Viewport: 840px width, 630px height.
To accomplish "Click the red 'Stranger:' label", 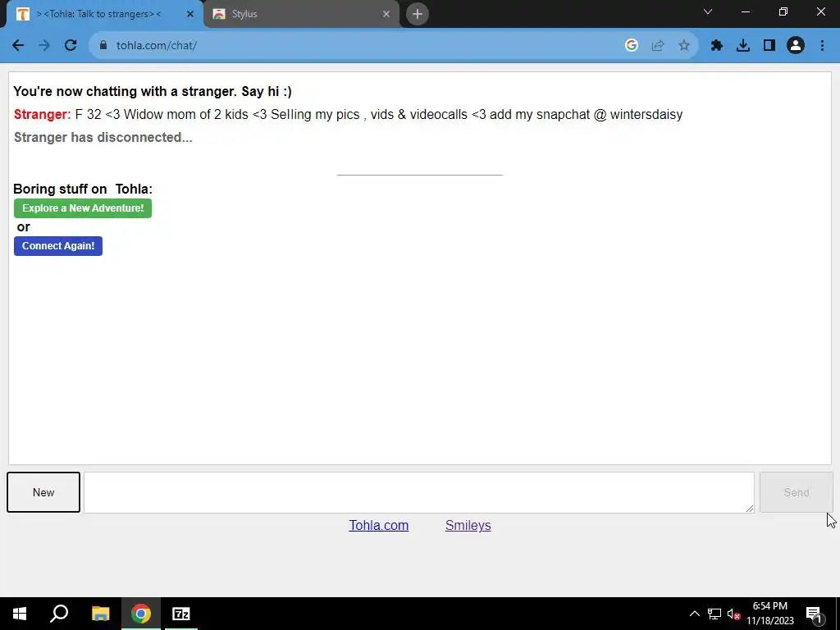I will (43, 115).
